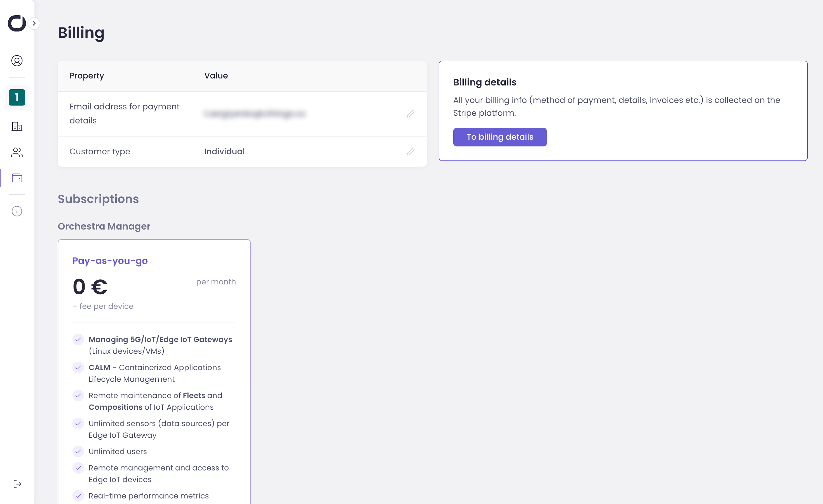This screenshot has height=504, width=823.
Task: Edit the Customer type pencil icon
Action: [x=410, y=152]
